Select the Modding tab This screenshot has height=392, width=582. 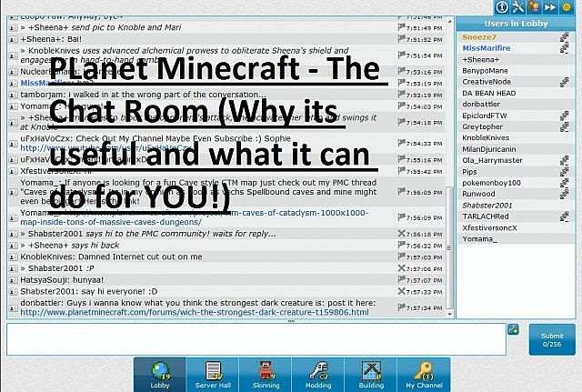(x=318, y=375)
